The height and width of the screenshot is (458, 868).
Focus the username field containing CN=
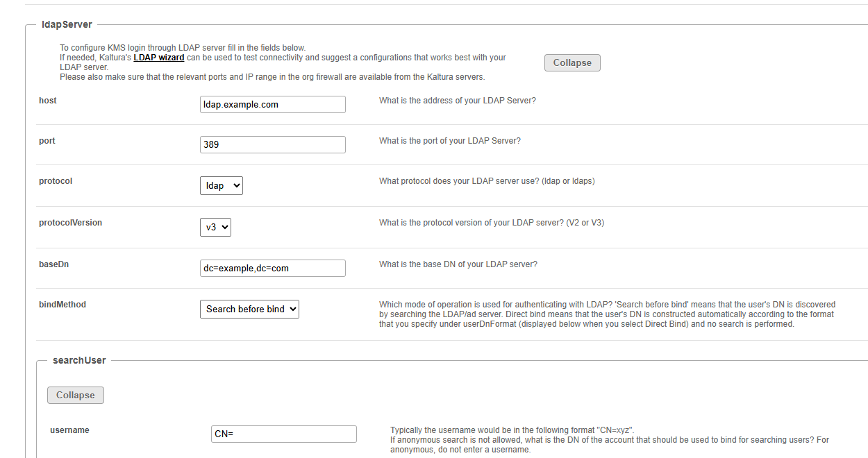click(284, 434)
